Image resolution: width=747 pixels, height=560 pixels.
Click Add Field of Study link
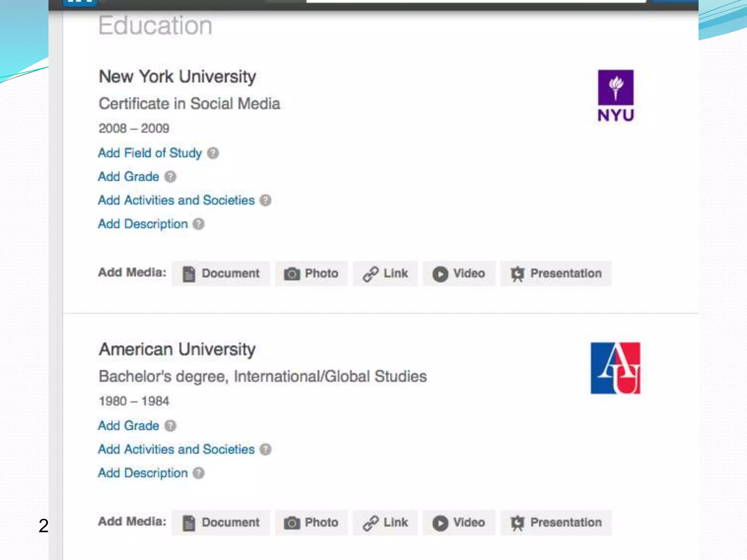point(150,153)
